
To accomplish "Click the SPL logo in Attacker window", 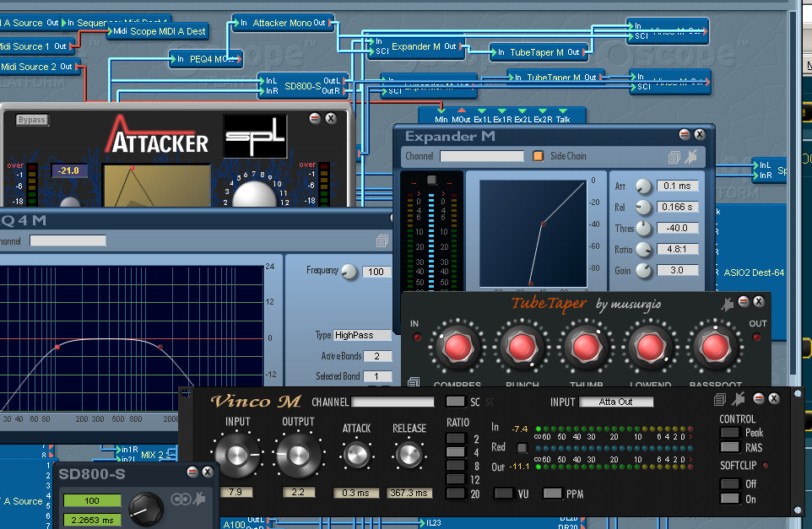I will pos(255,136).
